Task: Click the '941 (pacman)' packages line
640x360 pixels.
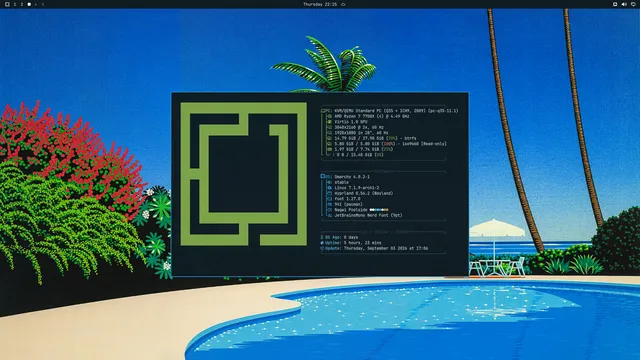Action: tap(348, 204)
